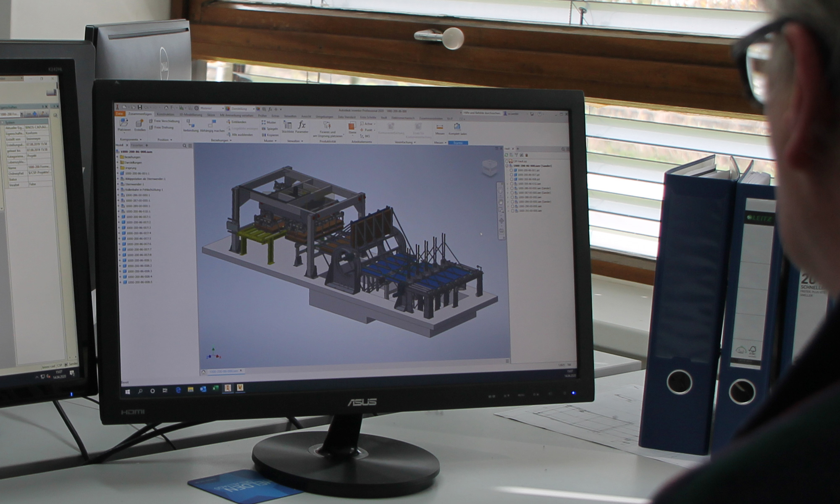Toggle status circle of first .ipt Vault item
840x504 pixels.
tap(511, 171)
